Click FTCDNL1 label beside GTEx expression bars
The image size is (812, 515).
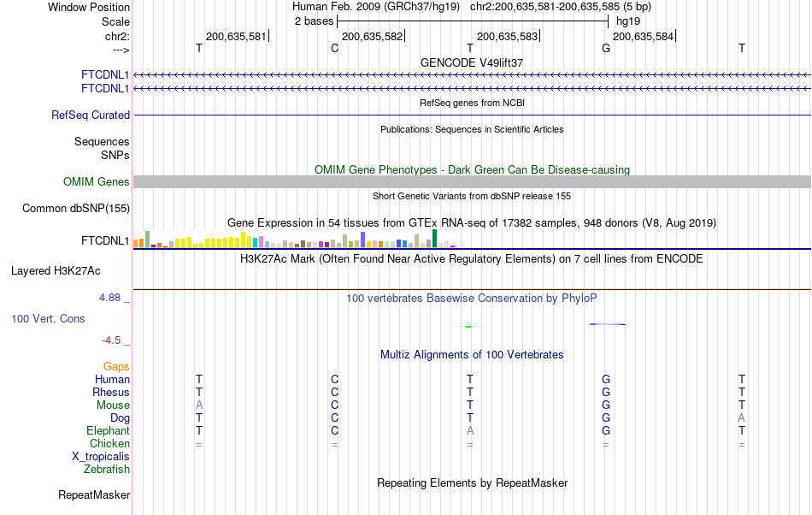[105, 241]
